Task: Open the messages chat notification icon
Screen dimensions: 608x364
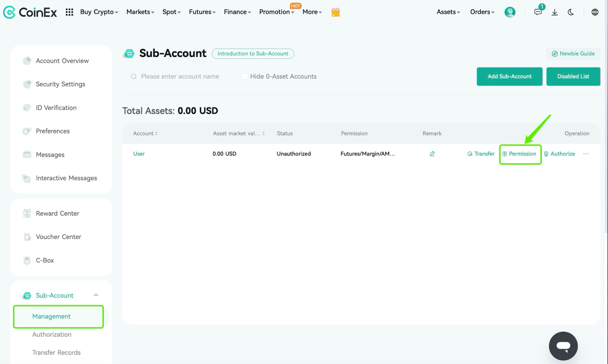Action: point(538,11)
